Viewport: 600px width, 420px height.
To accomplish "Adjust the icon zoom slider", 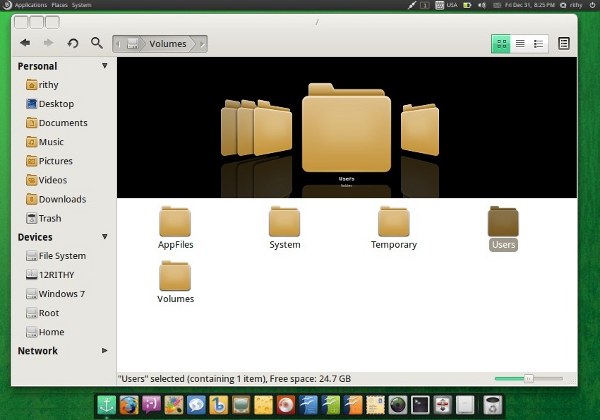I will click(528, 378).
